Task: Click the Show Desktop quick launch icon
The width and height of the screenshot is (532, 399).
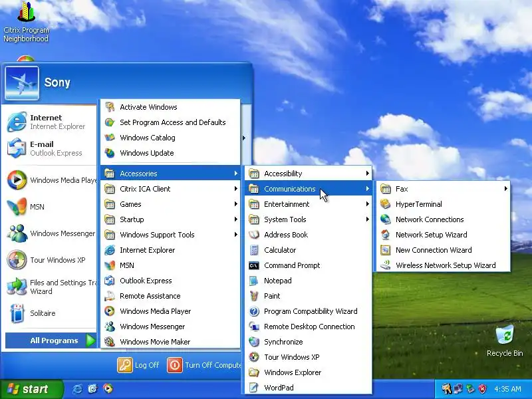Action: (x=92, y=389)
